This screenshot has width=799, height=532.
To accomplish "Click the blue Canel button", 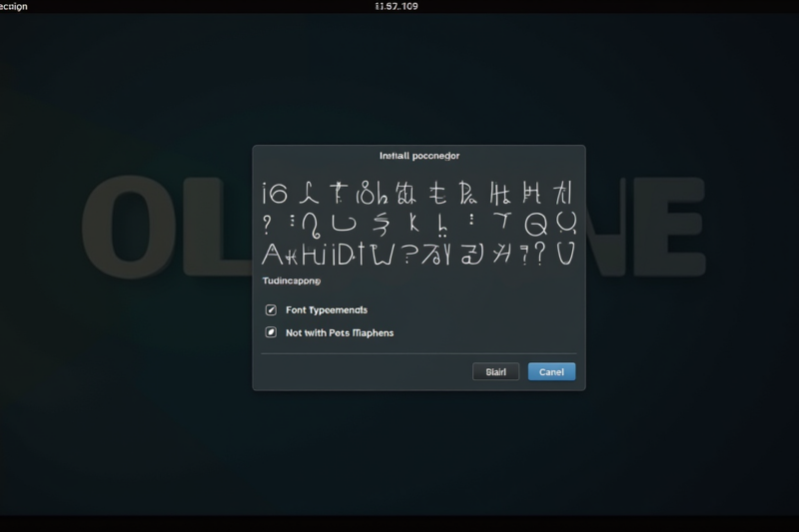I will (x=551, y=371).
